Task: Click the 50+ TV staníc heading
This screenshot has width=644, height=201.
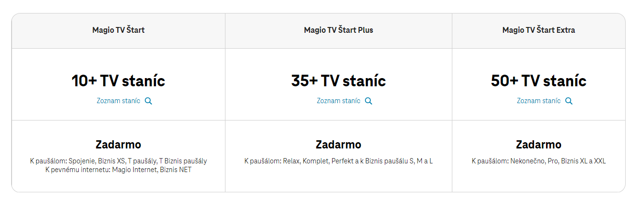Action: pyautogui.click(x=539, y=80)
